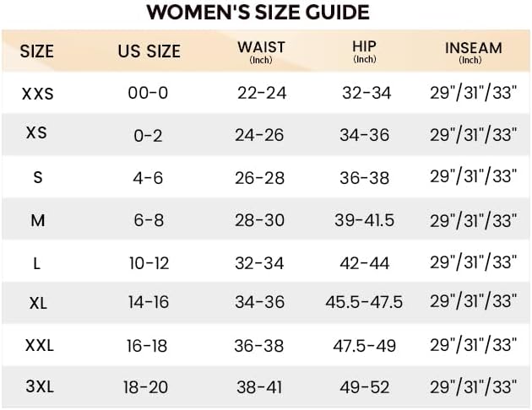Viewport: 532px width, 410px height.
Task: Select US size 16-18 cell
Action: tap(148, 345)
